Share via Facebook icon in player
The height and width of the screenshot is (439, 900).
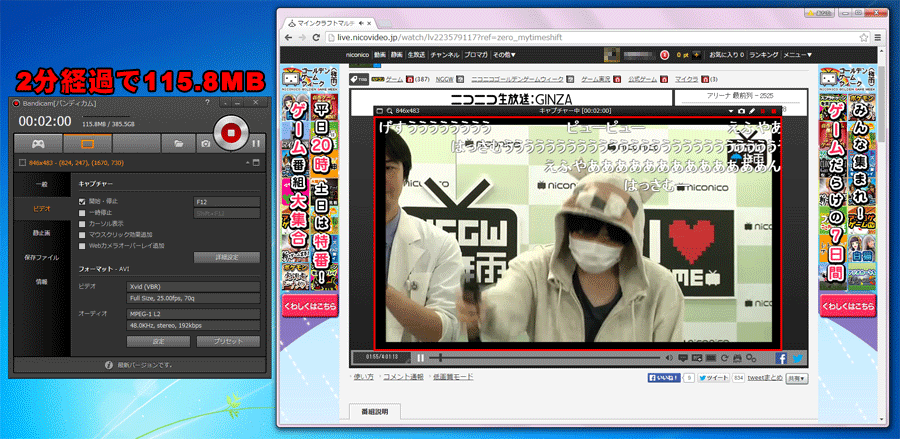pos(781,358)
